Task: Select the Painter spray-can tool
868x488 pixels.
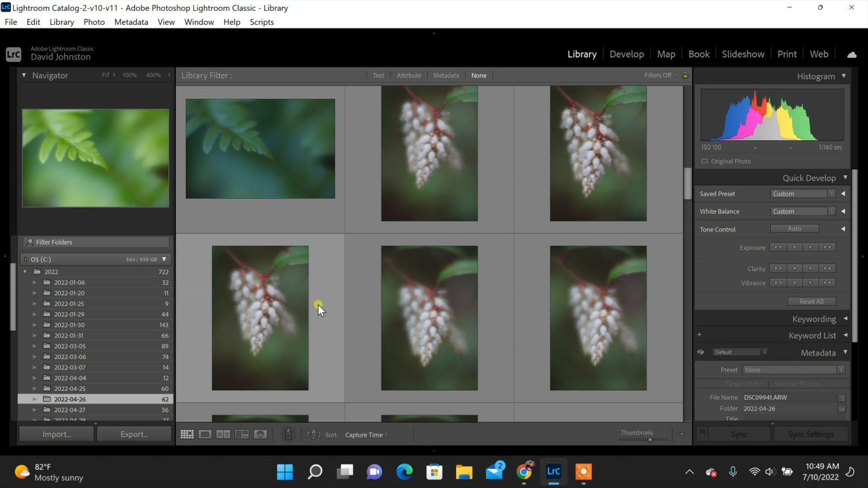Action: point(288,434)
